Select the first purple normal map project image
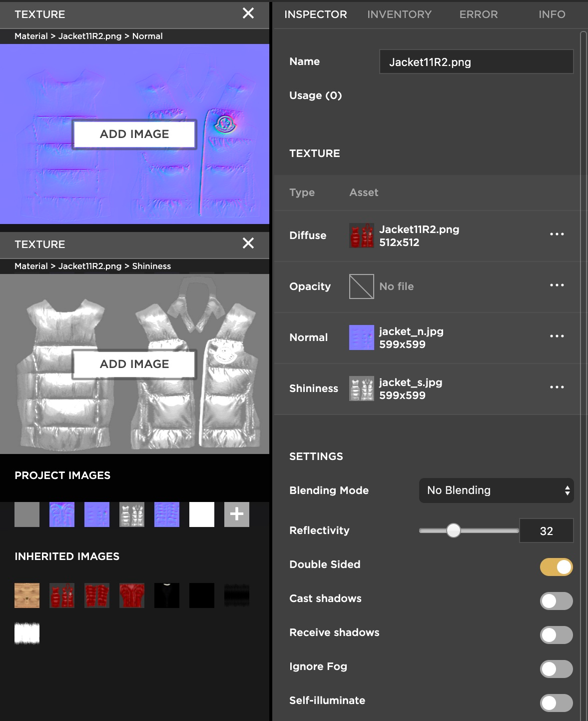The image size is (588, 721). click(62, 514)
